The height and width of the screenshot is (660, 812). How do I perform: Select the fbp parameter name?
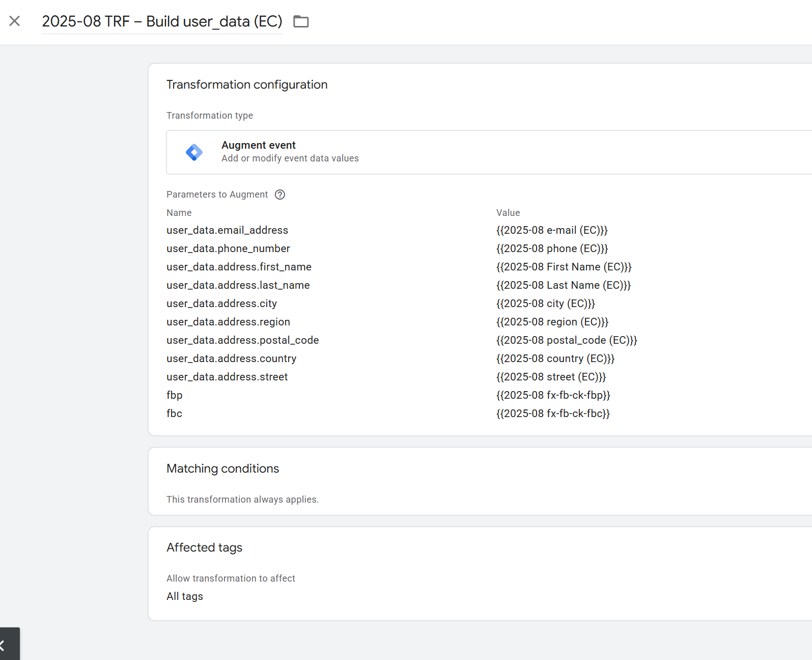pos(175,395)
